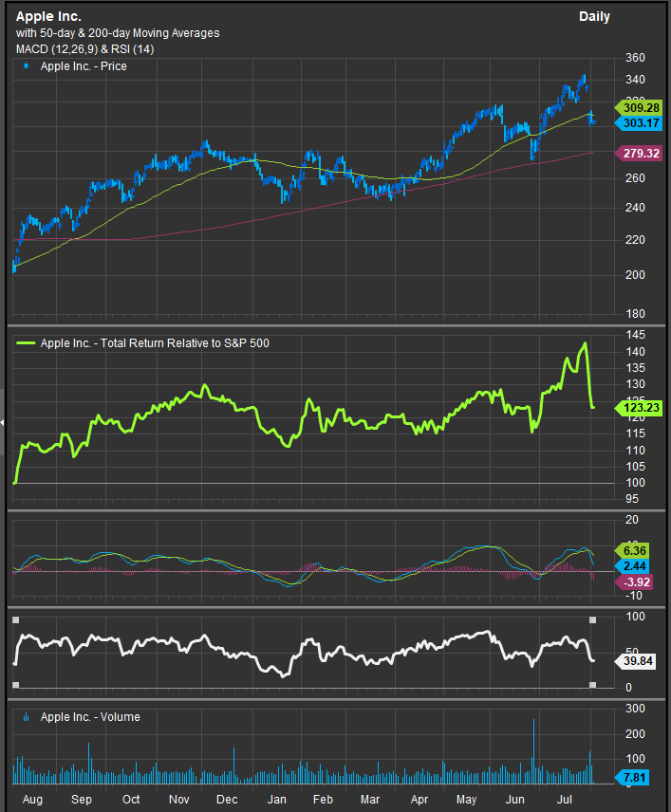Click the 135 label on the relative return axis
Image resolution: width=671 pixels, height=812 pixels.
pyautogui.click(x=635, y=368)
